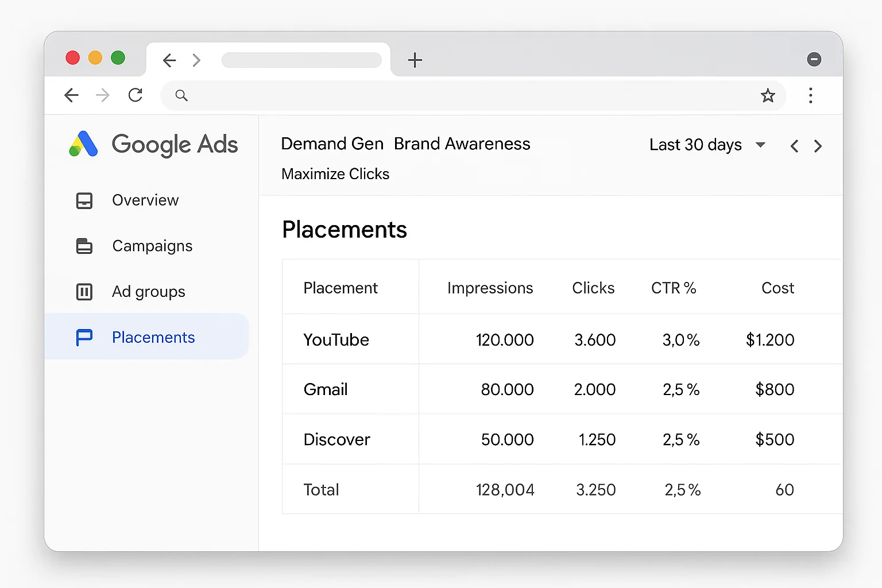Viewport: 882px width, 588px height.
Task: Open the Last 30 days date selector
Action: [707, 145]
